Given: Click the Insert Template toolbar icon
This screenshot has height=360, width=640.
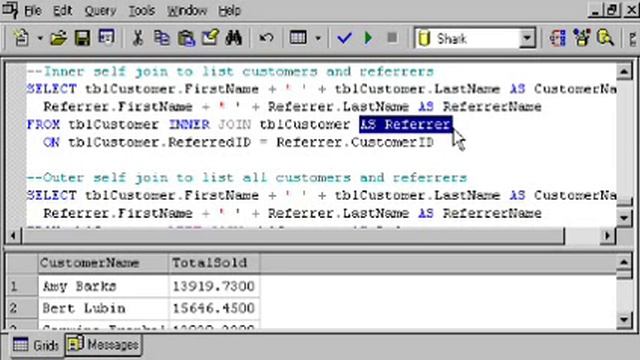Looking at the screenshot, I should (107, 38).
